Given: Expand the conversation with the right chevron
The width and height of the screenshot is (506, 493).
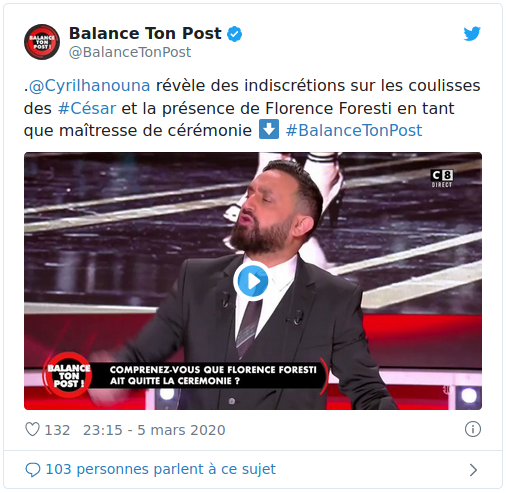Looking at the screenshot, I should click(x=473, y=470).
